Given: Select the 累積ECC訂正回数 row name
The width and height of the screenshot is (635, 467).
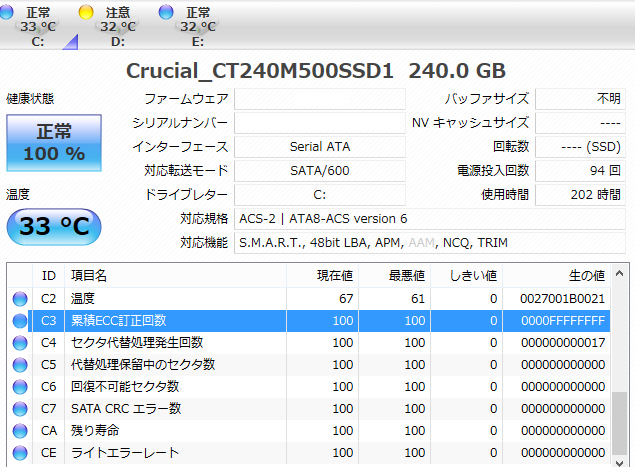Looking at the screenshot, I should (119, 321).
